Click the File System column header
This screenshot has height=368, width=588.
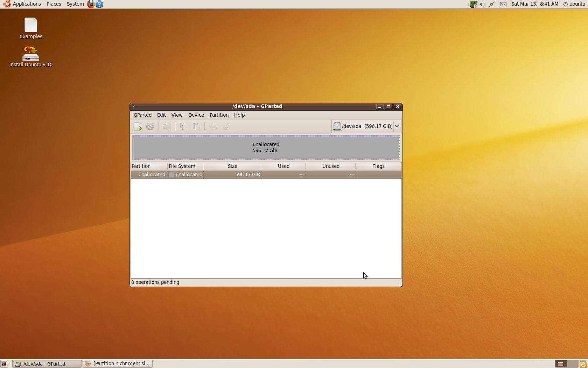pyautogui.click(x=185, y=166)
